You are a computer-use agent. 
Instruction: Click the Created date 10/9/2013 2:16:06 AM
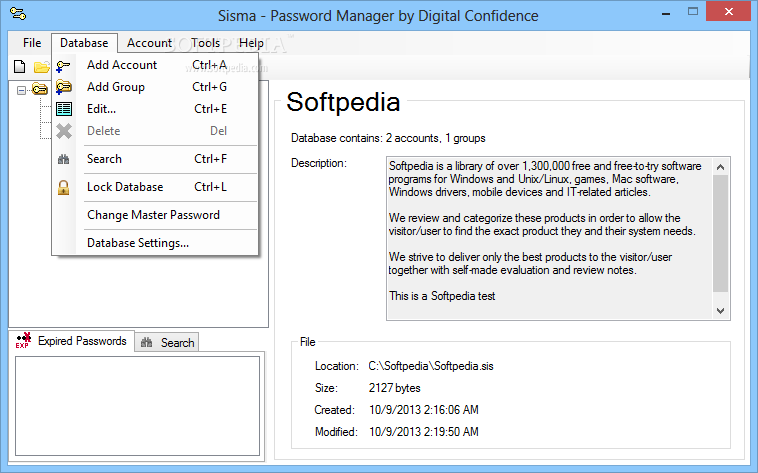click(423, 410)
